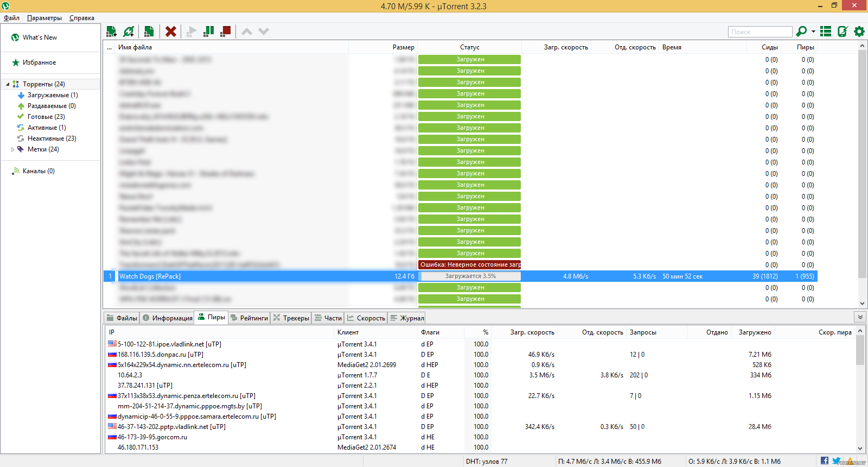
Task: Open the Справка menu
Action: pos(82,18)
